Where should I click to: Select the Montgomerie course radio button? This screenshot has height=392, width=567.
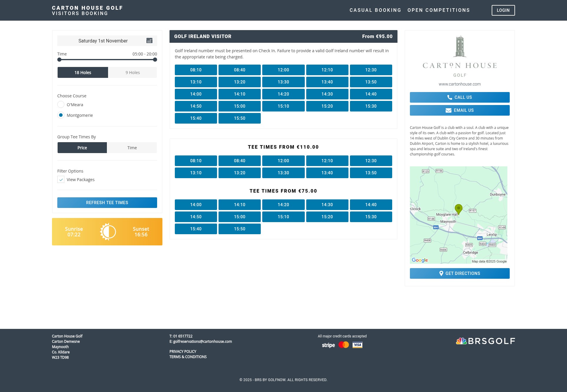click(x=61, y=115)
